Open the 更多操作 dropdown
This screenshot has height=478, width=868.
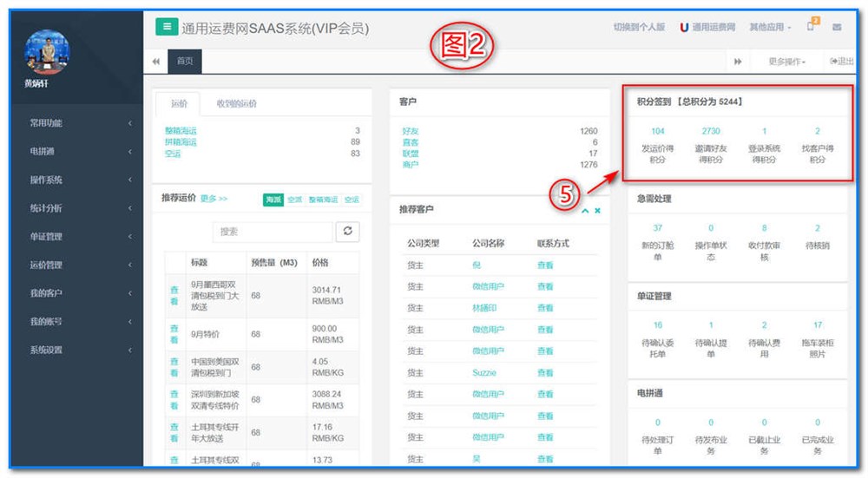click(x=786, y=62)
